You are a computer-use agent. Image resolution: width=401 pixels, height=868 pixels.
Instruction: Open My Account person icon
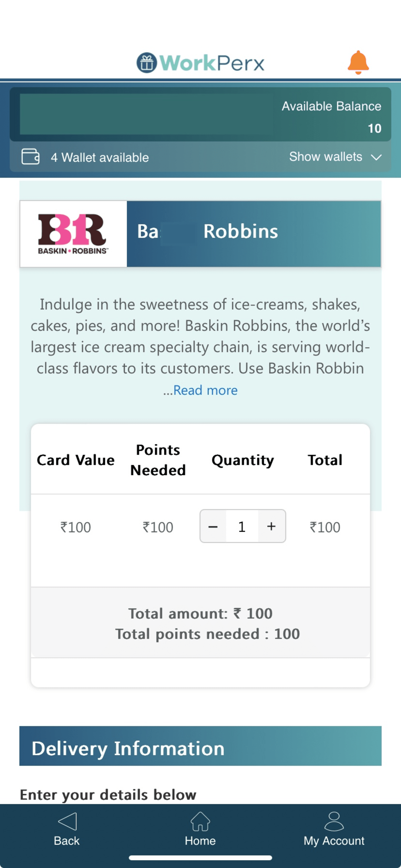[334, 821]
